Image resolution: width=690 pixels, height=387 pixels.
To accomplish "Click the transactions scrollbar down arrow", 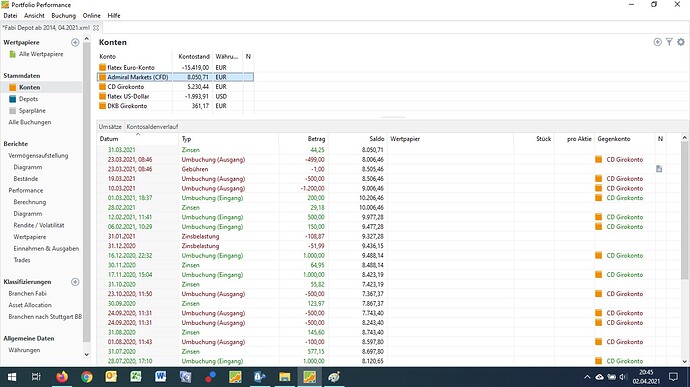I will tap(684, 361).
